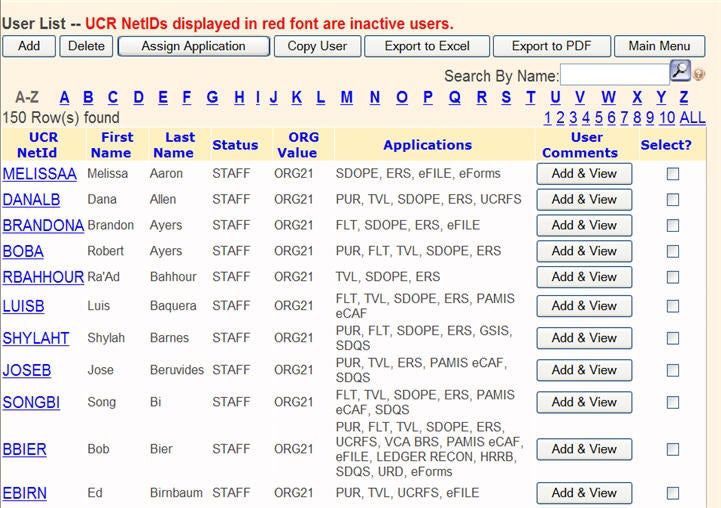Filter names by letter M

coord(346,97)
